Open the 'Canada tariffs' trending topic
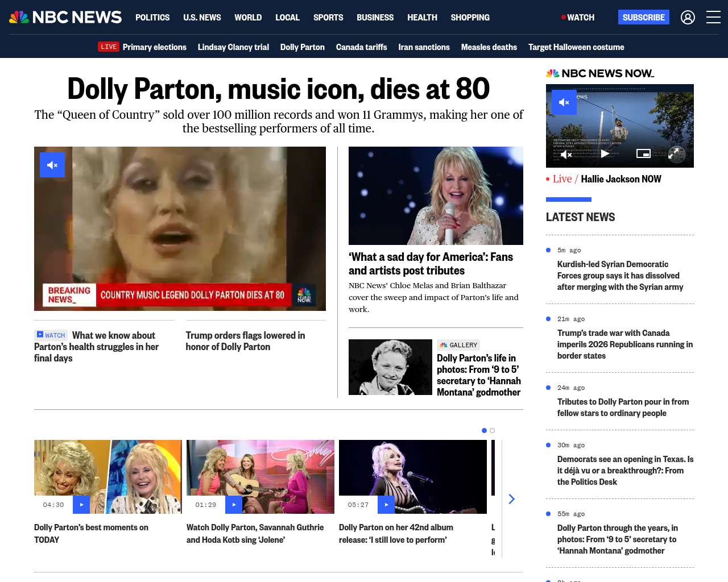The width and height of the screenshot is (728, 582). (362, 47)
